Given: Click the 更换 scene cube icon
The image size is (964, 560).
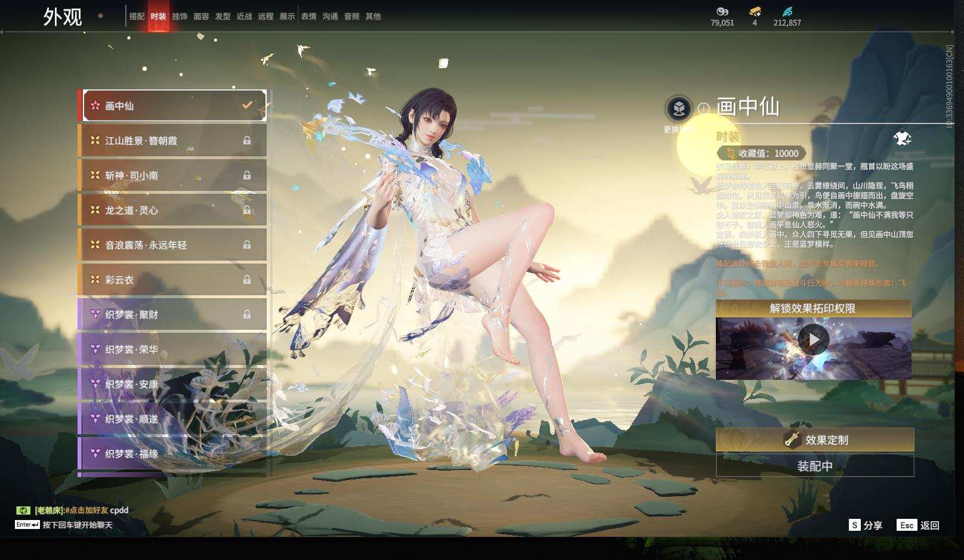Looking at the screenshot, I should click(x=679, y=109).
